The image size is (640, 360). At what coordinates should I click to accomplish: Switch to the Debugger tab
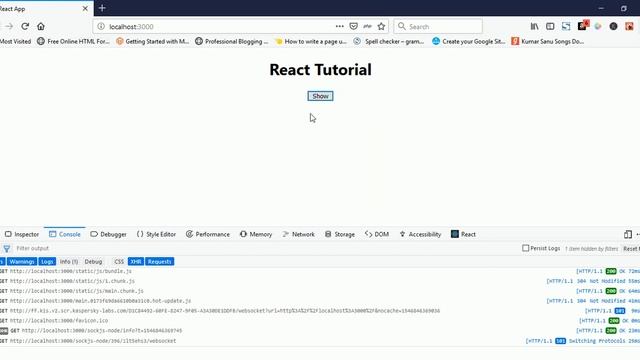point(108,234)
